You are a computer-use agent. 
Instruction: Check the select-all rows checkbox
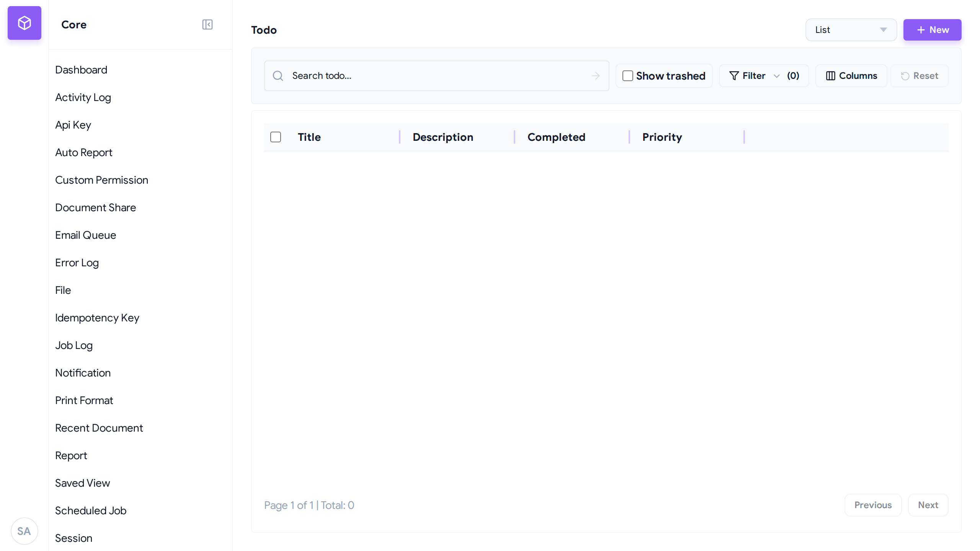click(x=276, y=137)
